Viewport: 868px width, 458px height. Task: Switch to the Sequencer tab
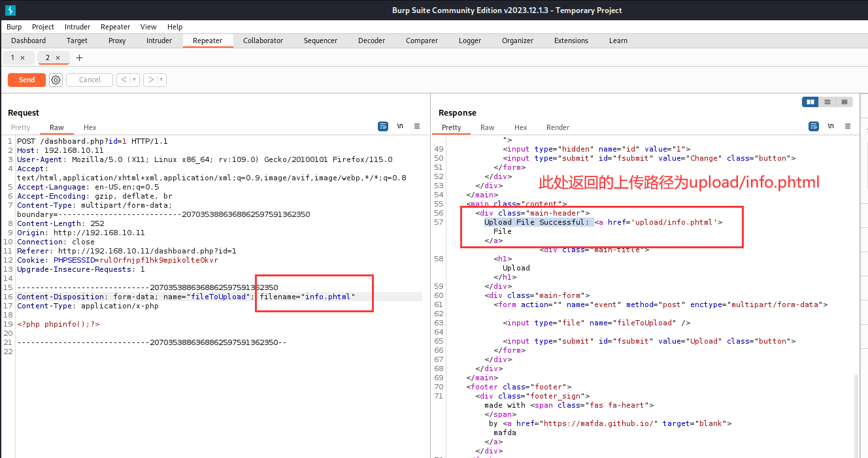pyautogui.click(x=320, y=41)
